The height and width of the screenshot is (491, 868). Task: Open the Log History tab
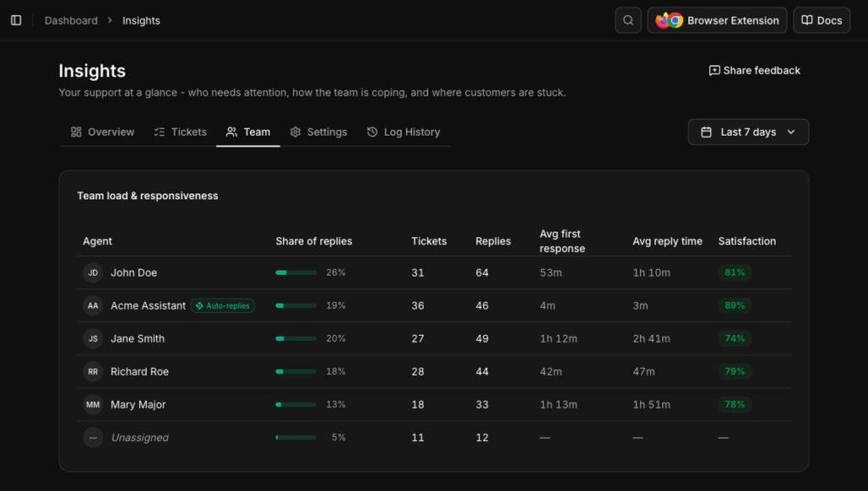tap(403, 131)
